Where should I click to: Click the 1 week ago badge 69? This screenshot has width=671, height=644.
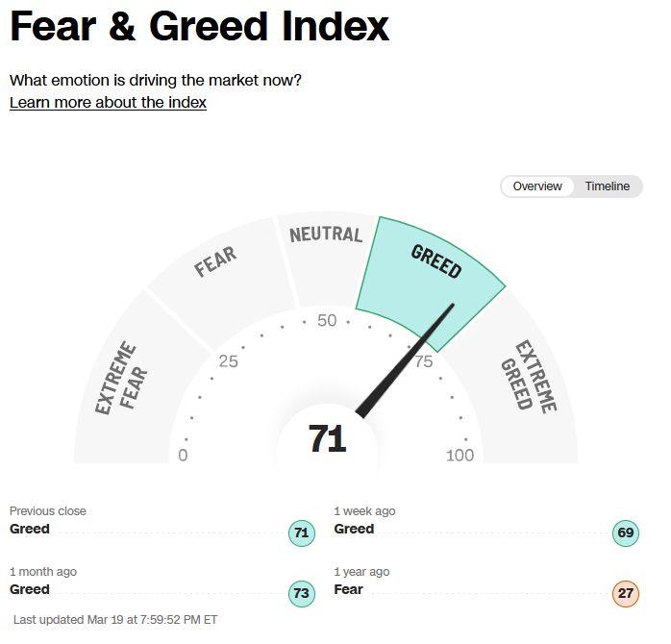click(626, 533)
